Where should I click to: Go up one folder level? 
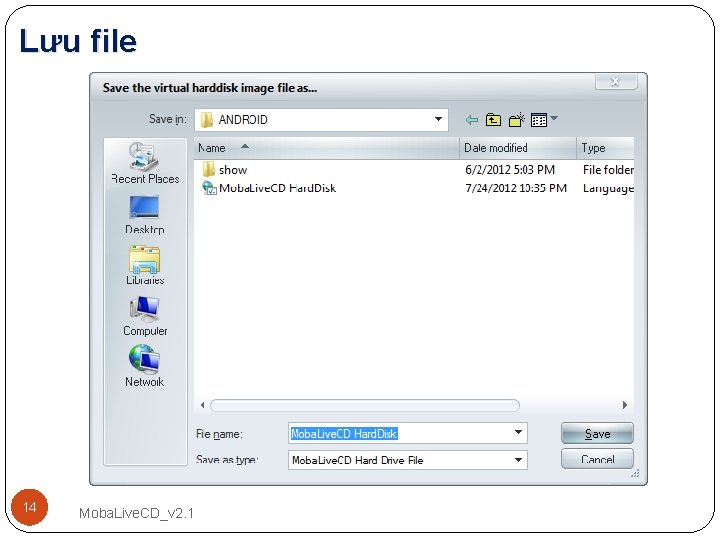point(493,120)
